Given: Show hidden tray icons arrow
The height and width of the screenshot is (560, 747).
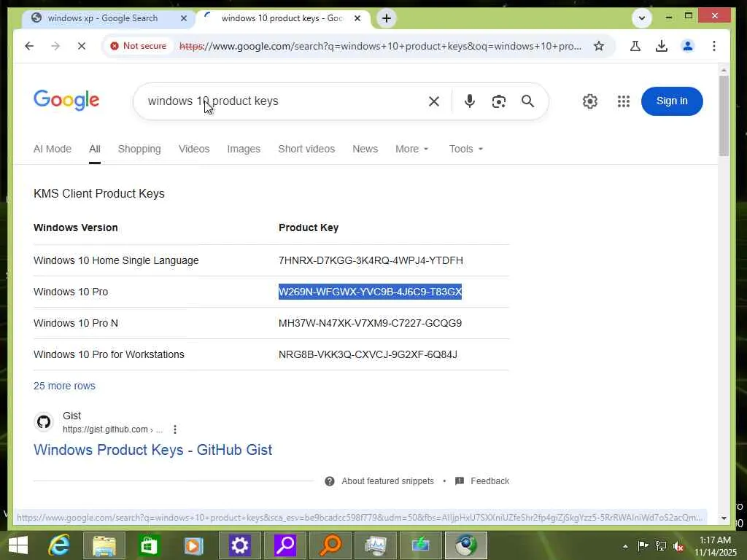Looking at the screenshot, I should (x=625, y=546).
